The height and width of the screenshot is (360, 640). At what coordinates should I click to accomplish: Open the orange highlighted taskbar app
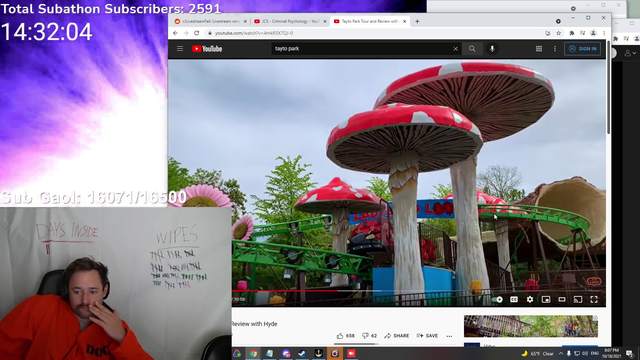click(x=335, y=353)
